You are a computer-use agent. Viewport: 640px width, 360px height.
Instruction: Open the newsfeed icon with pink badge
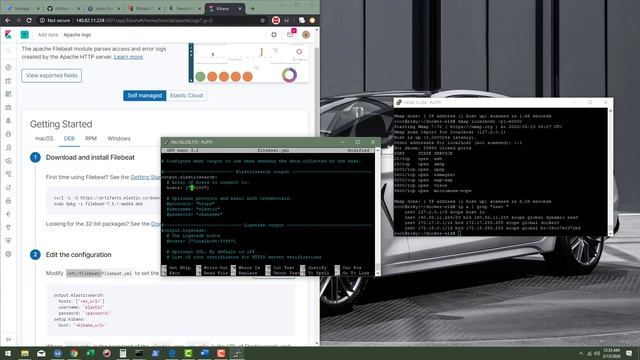290,34
